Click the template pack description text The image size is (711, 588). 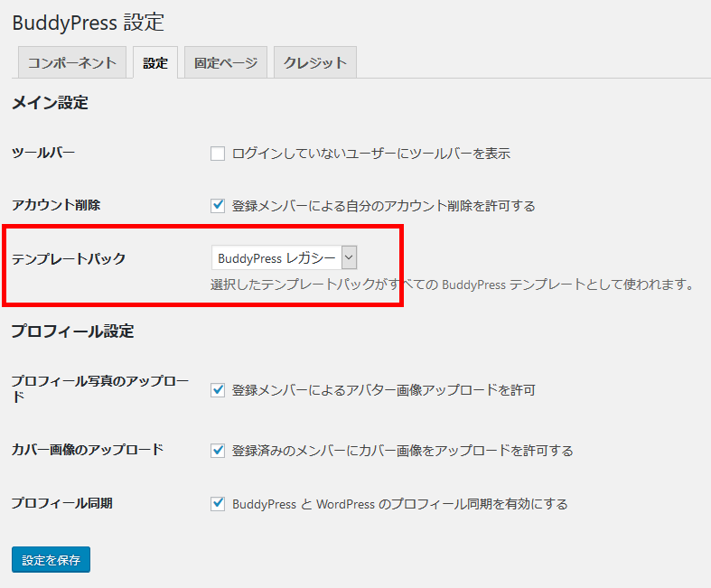(453, 285)
